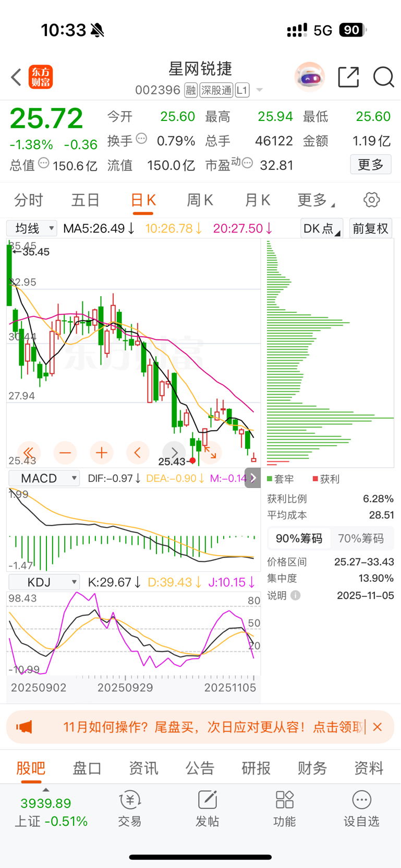Tap the L1 level badge

[x=242, y=90]
